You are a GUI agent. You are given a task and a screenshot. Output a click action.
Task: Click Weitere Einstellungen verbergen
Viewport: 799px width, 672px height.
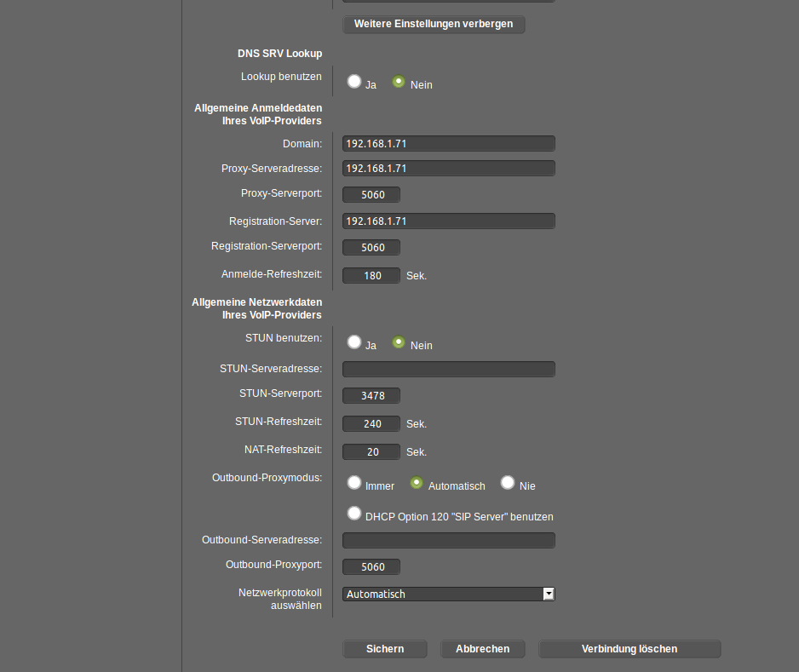[x=433, y=24]
